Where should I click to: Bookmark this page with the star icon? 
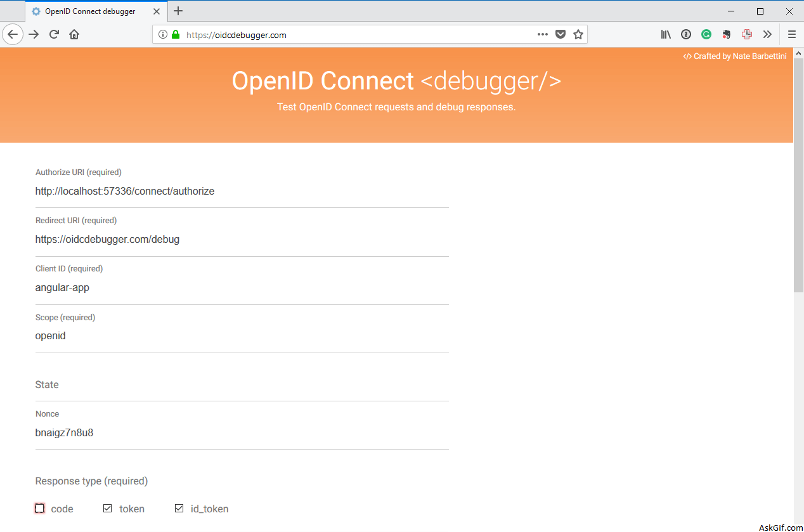pyautogui.click(x=578, y=34)
